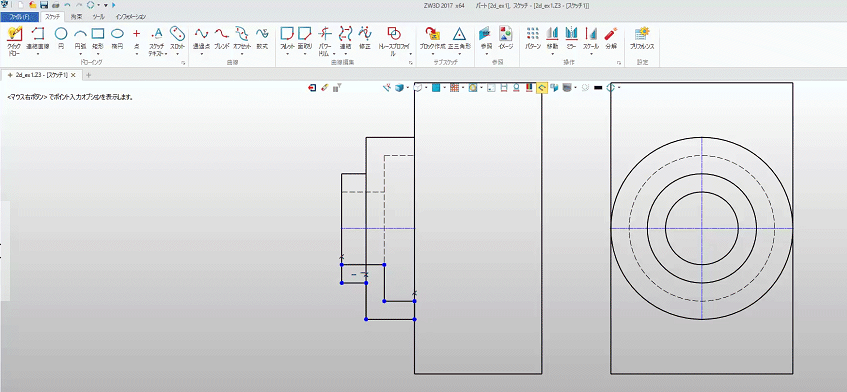Select the Rectangle tool
Viewport: 847px width, 392px height.
coord(98,39)
